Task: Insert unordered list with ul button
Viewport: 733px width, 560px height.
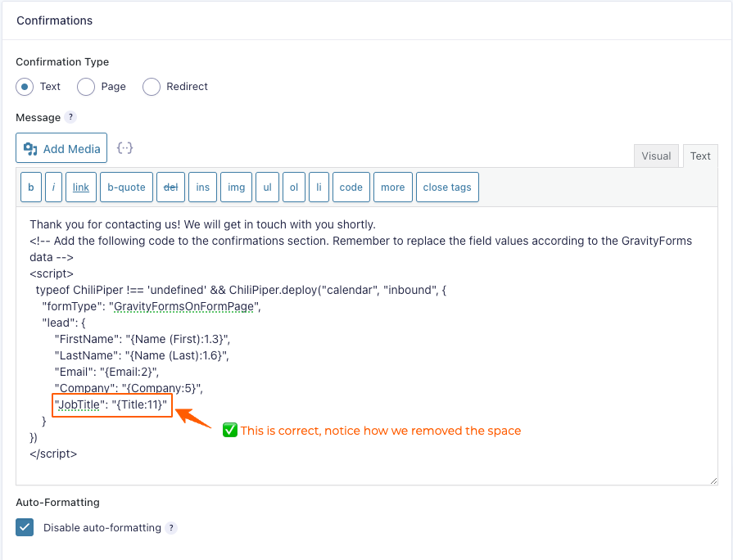Action: tap(267, 187)
